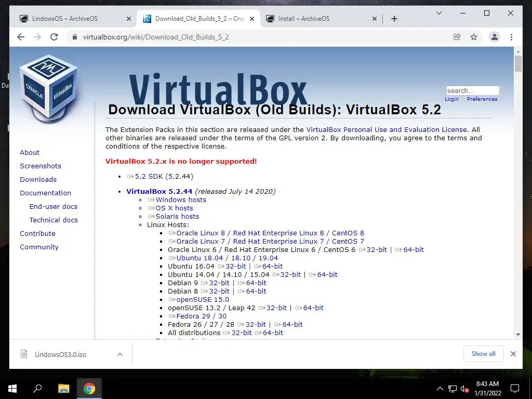View site information via the lock icon
Image resolution: width=532 pixels, height=399 pixels.
tap(75, 37)
